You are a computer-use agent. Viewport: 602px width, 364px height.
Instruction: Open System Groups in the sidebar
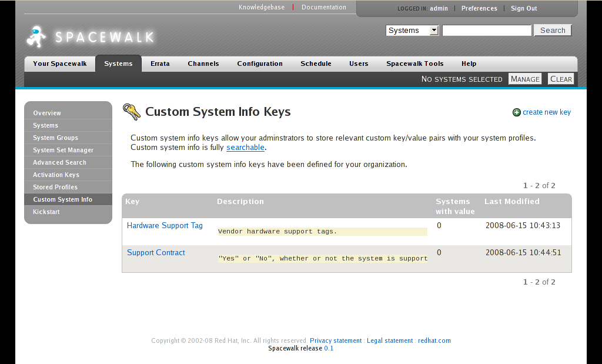[x=68, y=138]
